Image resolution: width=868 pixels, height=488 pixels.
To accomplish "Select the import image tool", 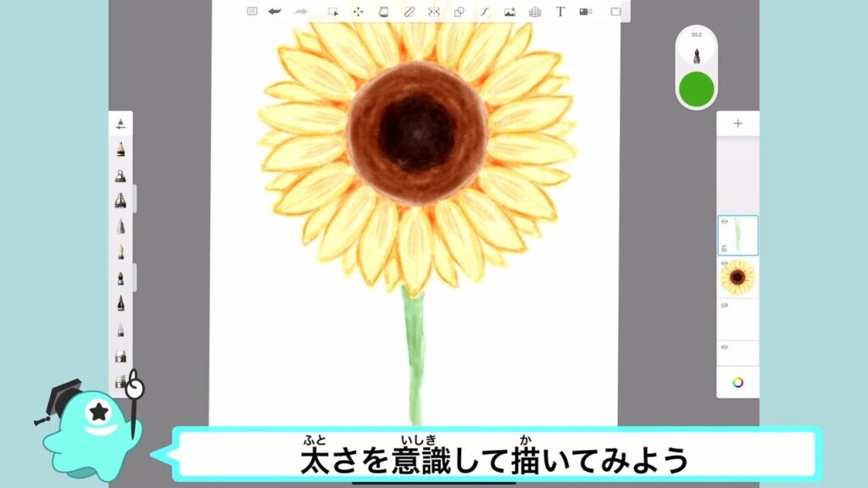I will pos(509,12).
